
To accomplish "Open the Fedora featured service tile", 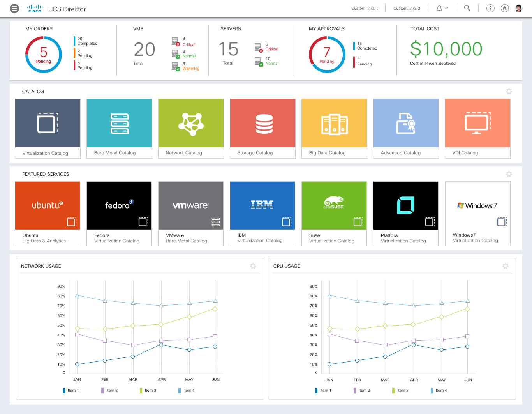I will [119, 214].
